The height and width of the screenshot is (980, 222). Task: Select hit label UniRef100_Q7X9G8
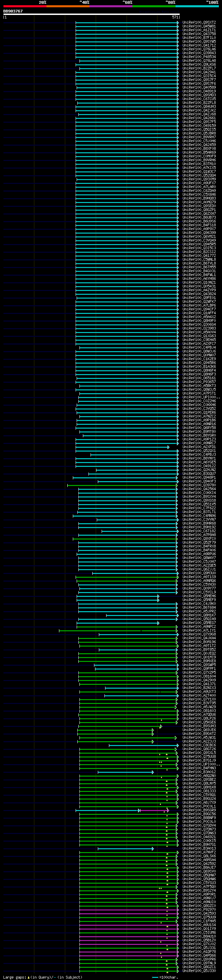[x=199, y=634]
